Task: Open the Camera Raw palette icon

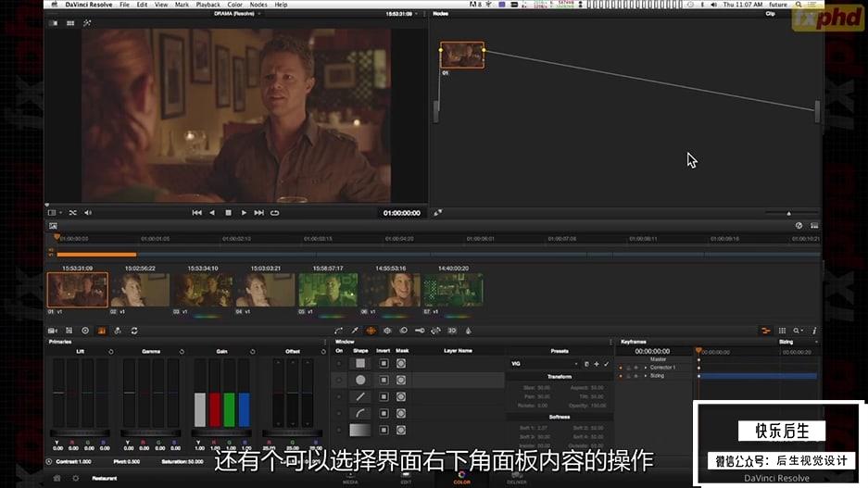Action: [53, 331]
